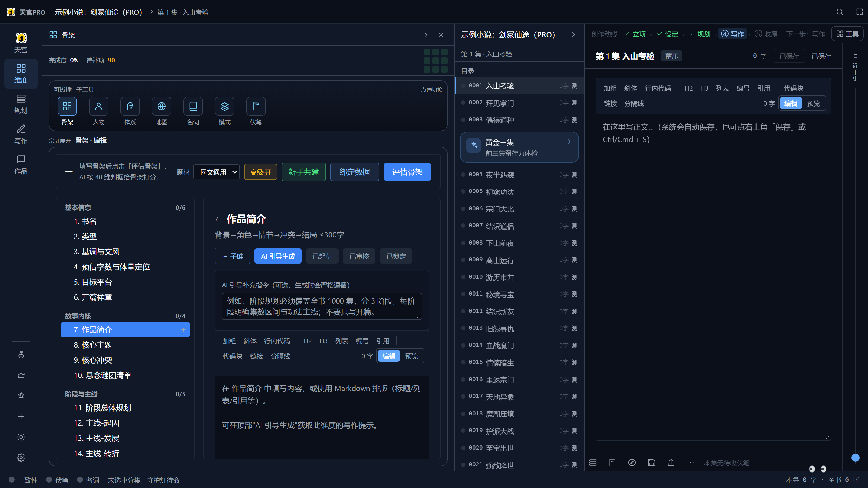
Task: Click the flag icon below editor
Action: click(x=612, y=463)
